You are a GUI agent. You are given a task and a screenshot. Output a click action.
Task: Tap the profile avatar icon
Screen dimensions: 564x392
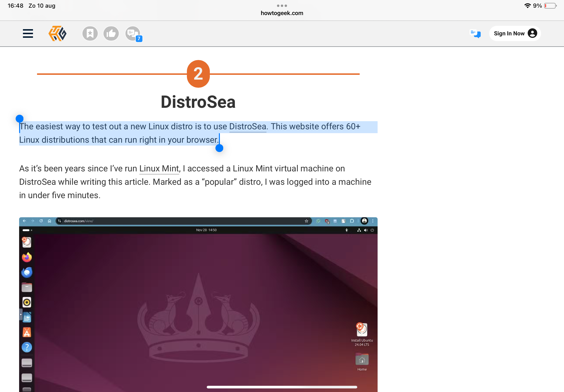click(532, 33)
